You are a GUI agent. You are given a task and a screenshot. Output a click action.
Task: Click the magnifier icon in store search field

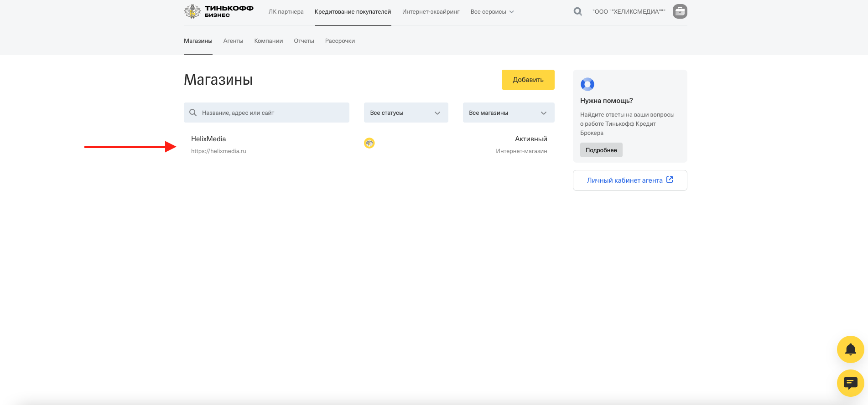pos(193,113)
